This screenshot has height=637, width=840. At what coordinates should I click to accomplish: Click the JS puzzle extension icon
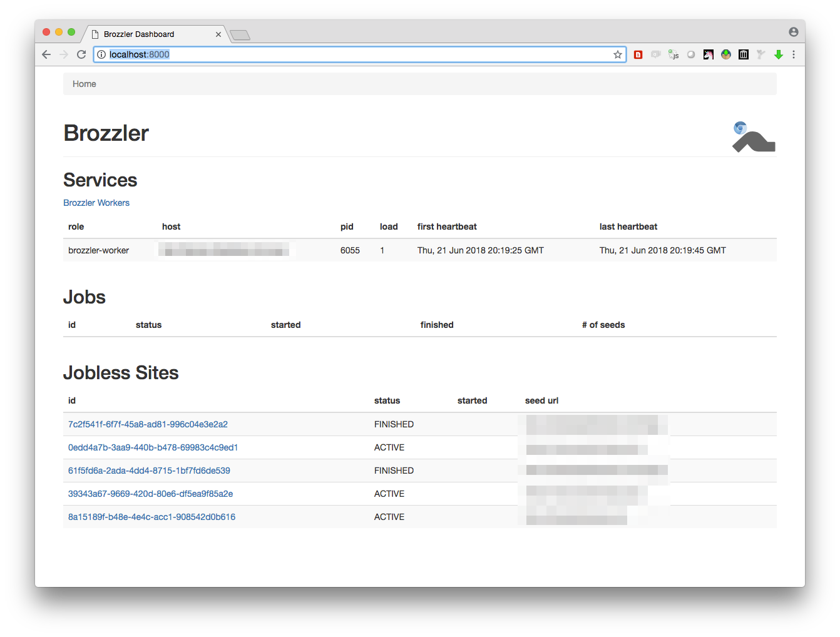point(674,54)
